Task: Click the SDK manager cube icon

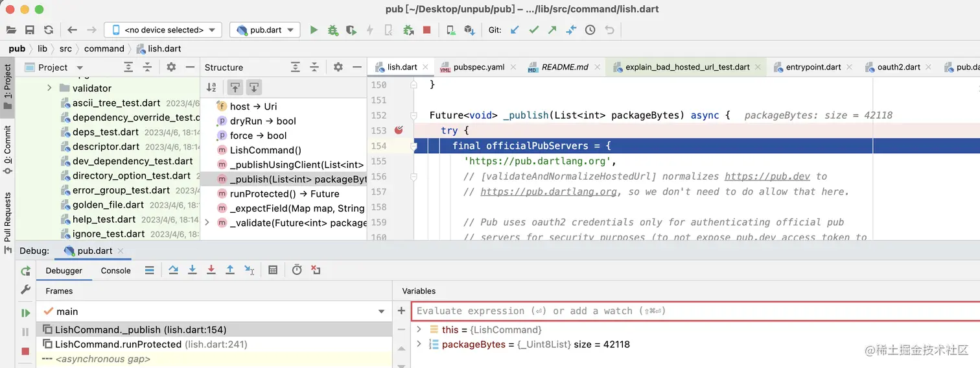Action: (x=469, y=30)
